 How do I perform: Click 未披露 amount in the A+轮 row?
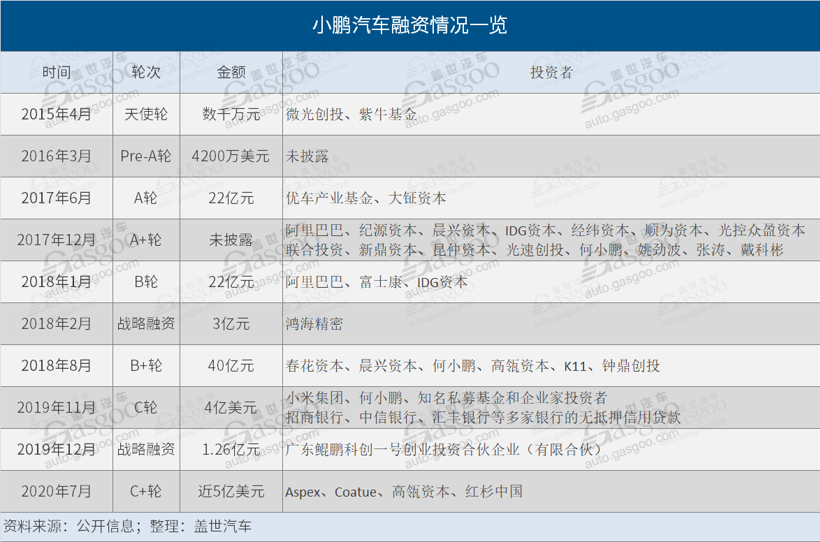tap(231, 240)
